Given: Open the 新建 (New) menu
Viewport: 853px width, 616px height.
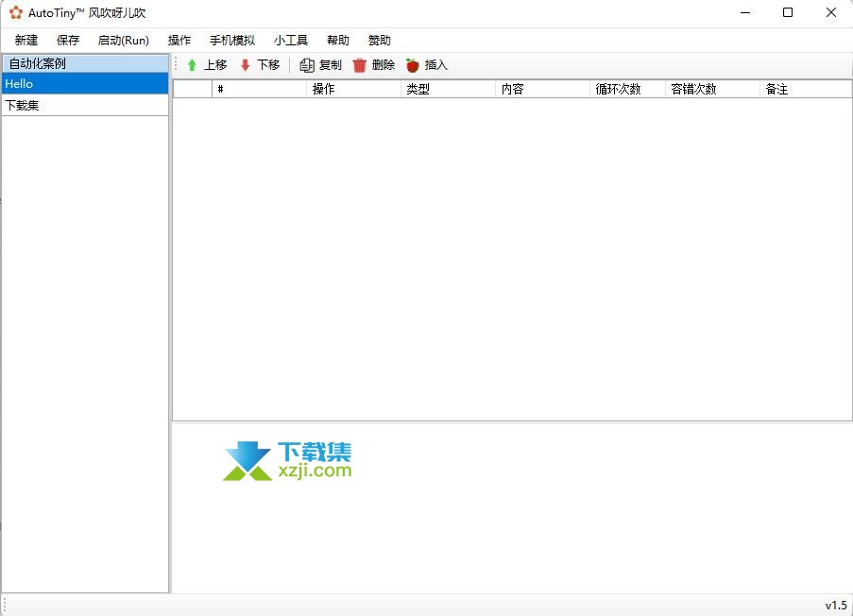Looking at the screenshot, I should 26,41.
